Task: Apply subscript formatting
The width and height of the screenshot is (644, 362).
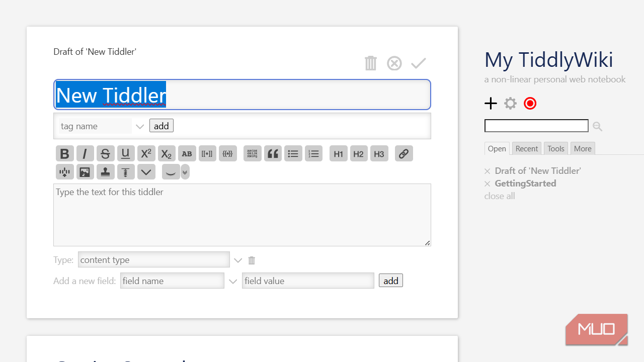Action: point(167,154)
